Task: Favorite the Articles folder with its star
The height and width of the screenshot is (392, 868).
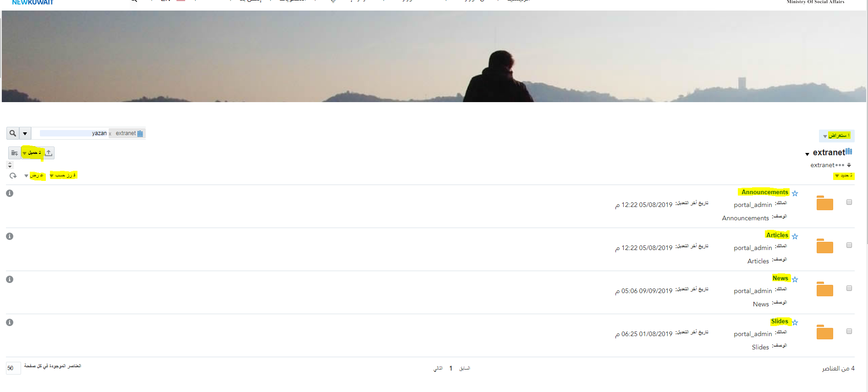Action: pos(795,236)
